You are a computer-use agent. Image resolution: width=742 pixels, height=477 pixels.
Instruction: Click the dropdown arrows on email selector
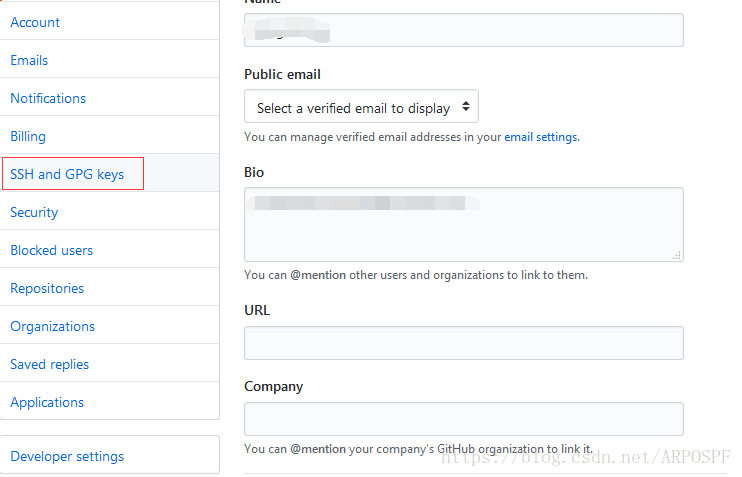[x=466, y=106]
